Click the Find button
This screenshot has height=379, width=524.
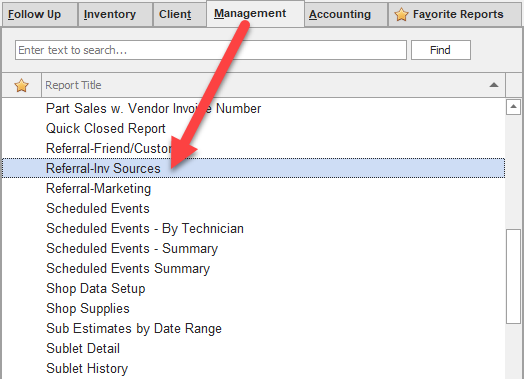pyautogui.click(x=441, y=50)
